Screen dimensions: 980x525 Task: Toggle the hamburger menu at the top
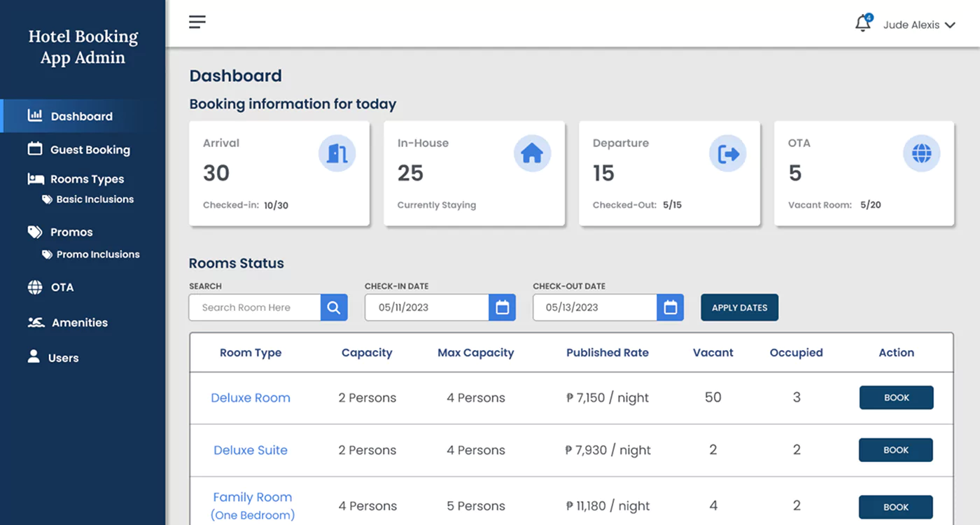(197, 22)
